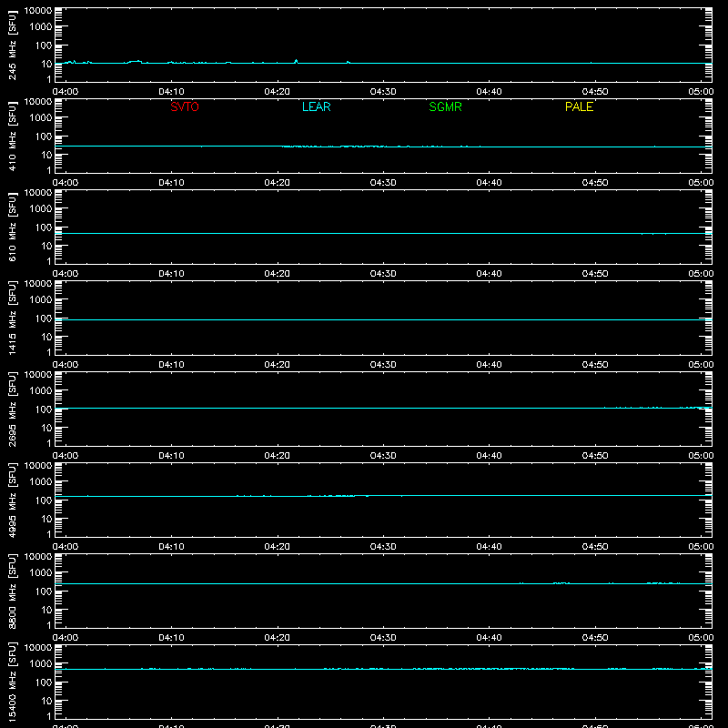Select the 15400 MHz [SFU] axis title
The image size is (728, 728).
tap(12, 682)
